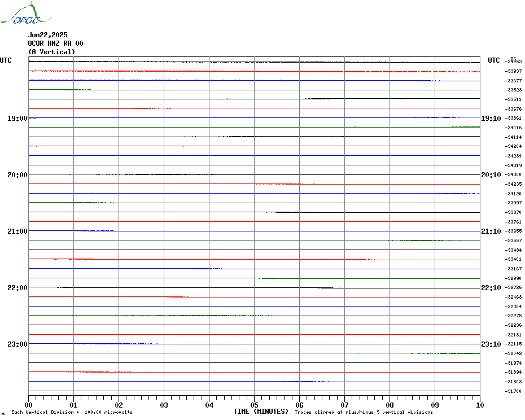Screen dimensions: 525x420
Task: Click the UTC label at top left
Action: (x=6, y=60)
